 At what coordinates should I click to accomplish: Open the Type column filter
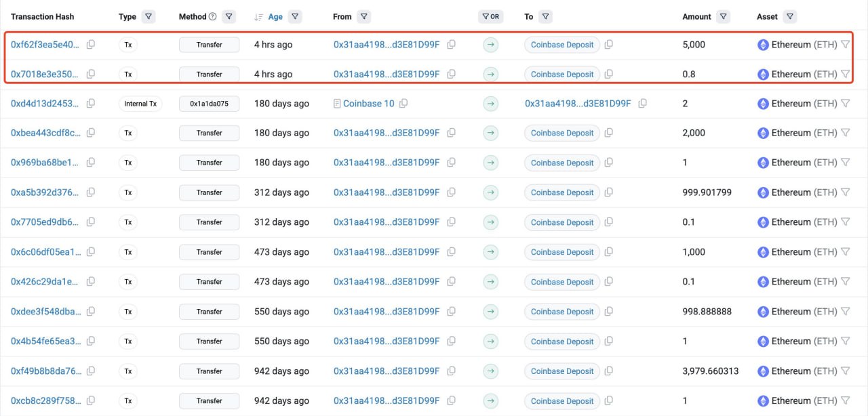click(x=149, y=16)
